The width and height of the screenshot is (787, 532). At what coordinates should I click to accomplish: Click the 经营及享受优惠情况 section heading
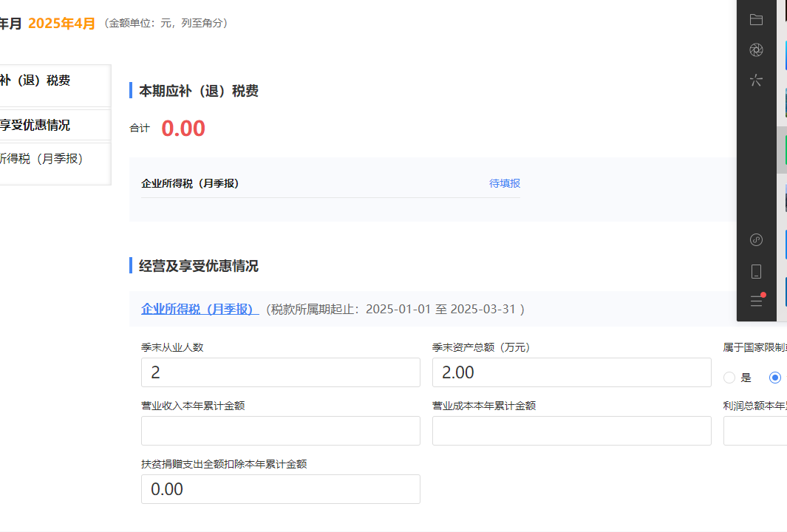[199, 265]
